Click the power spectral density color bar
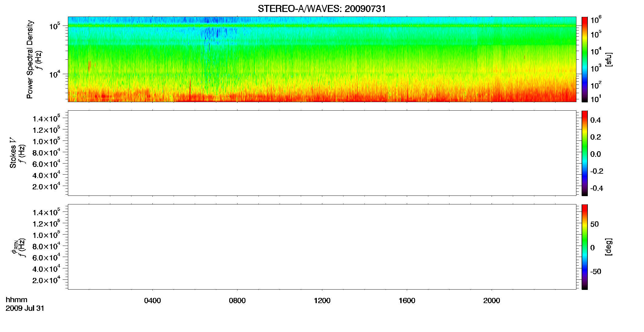Viewport: 644px width, 332px height. pyautogui.click(x=585, y=59)
